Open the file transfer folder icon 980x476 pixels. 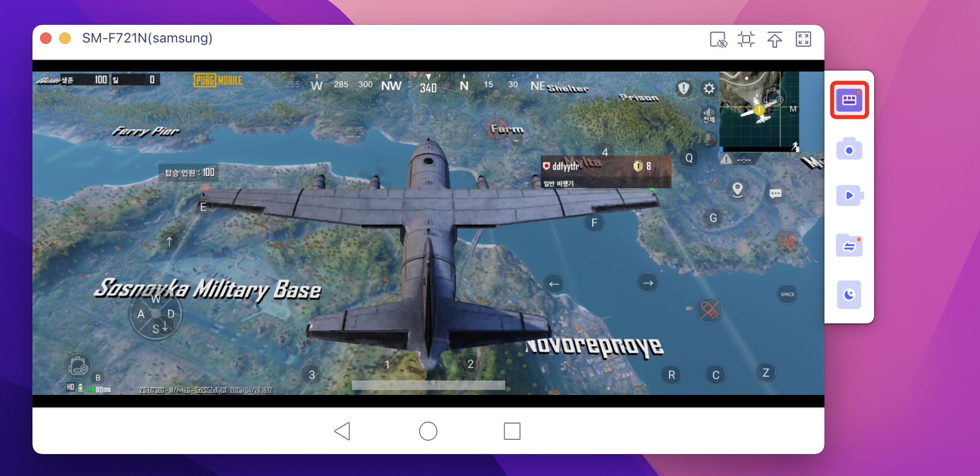849,246
